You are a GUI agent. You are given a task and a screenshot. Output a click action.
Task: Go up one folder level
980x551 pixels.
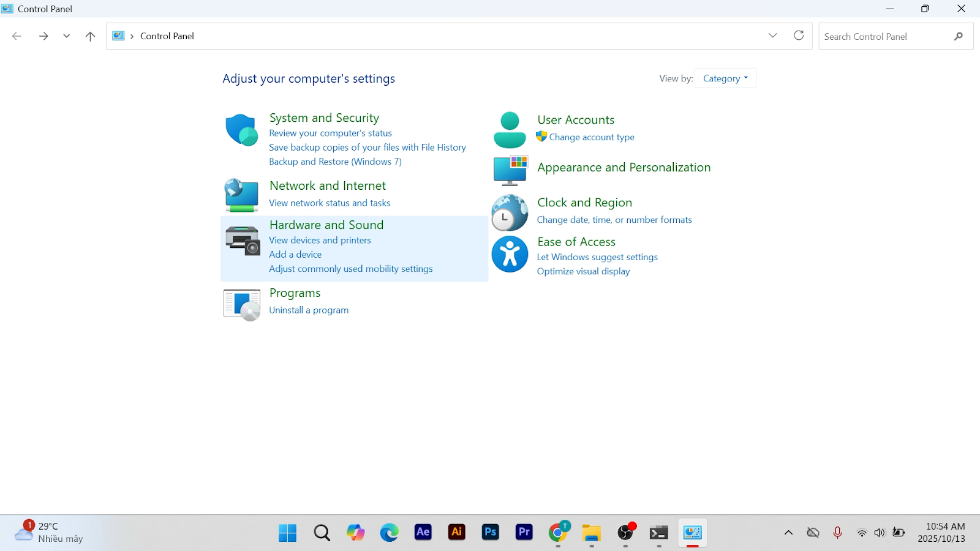[x=90, y=36]
